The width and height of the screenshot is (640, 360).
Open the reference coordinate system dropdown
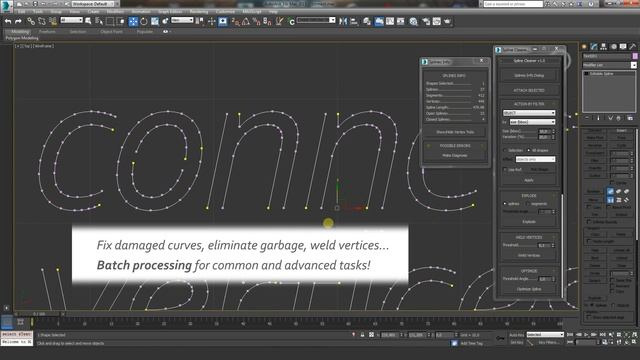pos(182,20)
